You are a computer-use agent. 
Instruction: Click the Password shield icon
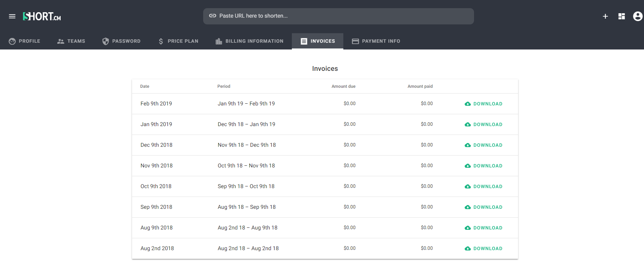tap(106, 41)
